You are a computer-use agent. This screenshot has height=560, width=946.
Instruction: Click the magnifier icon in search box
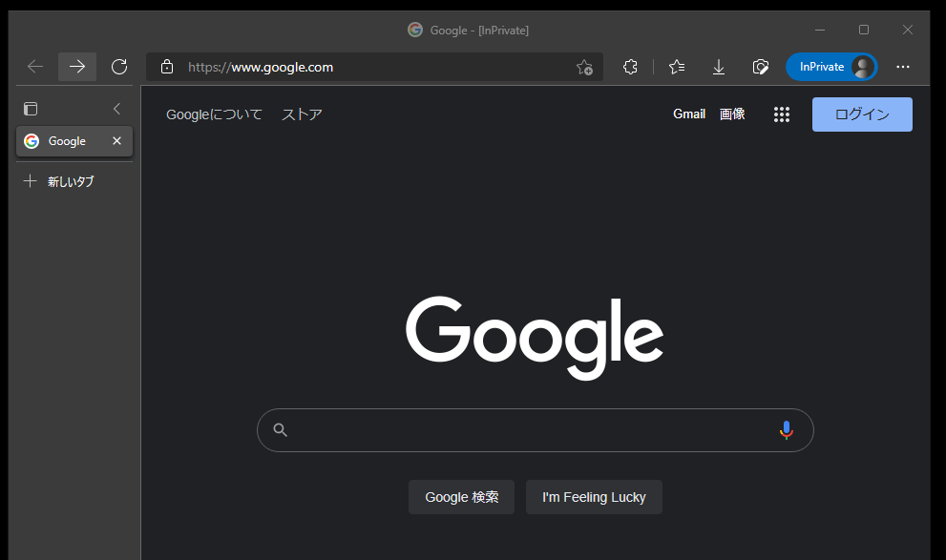tap(280, 430)
